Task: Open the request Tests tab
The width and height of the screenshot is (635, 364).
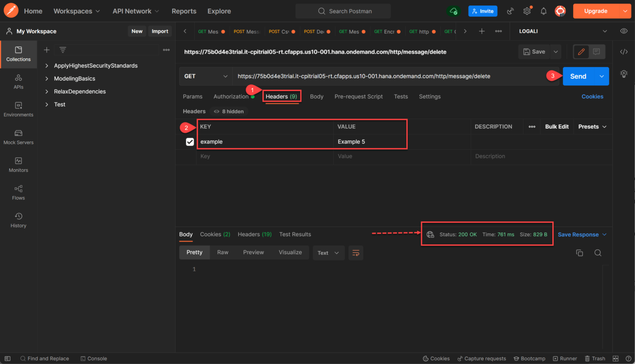Action: (401, 96)
